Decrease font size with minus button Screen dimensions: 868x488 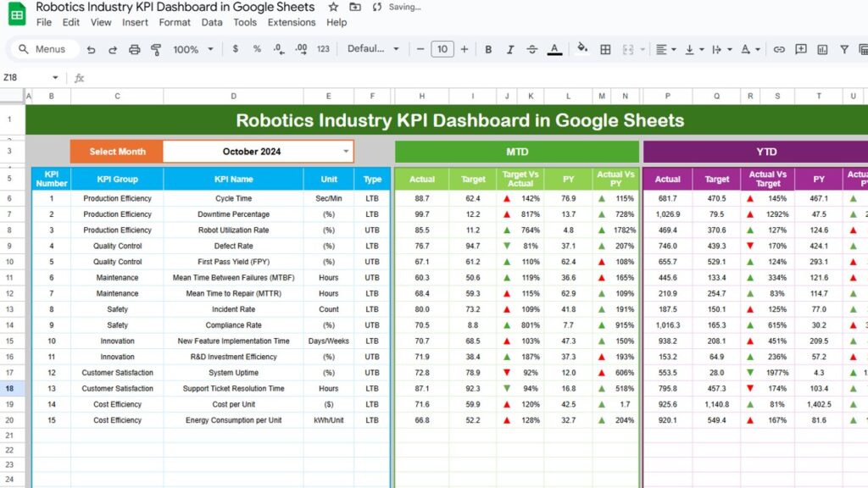point(420,48)
